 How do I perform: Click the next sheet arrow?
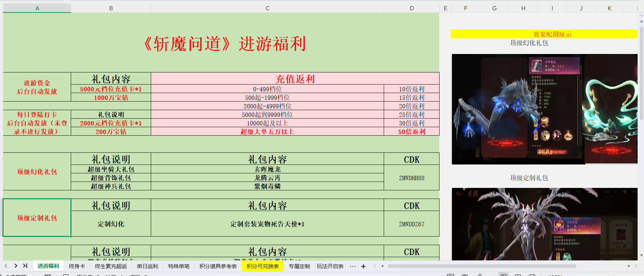click(16, 266)
